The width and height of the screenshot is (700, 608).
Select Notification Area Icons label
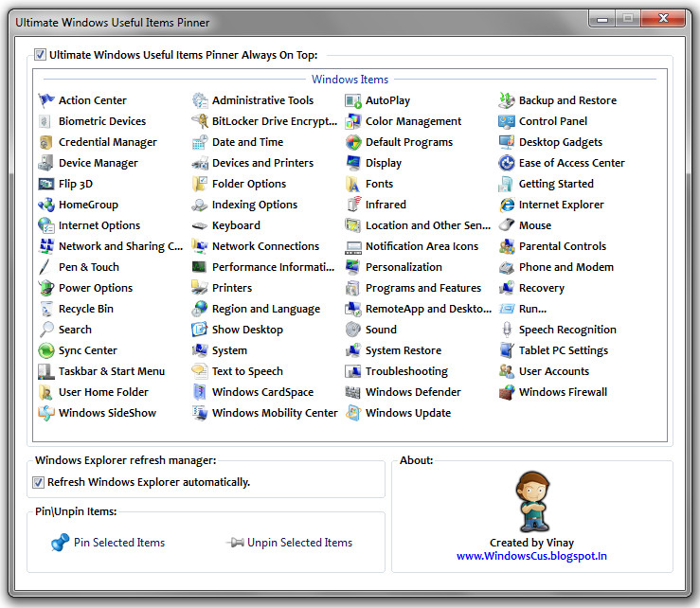tap(422, 246)
